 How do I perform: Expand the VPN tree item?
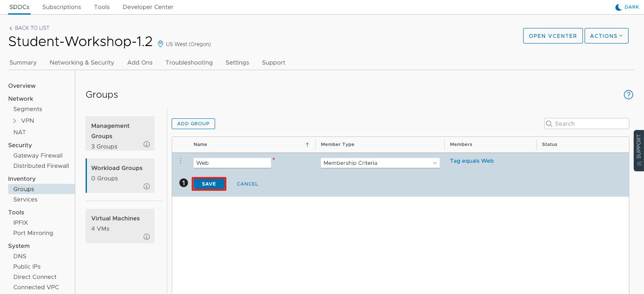click(15, 121)
